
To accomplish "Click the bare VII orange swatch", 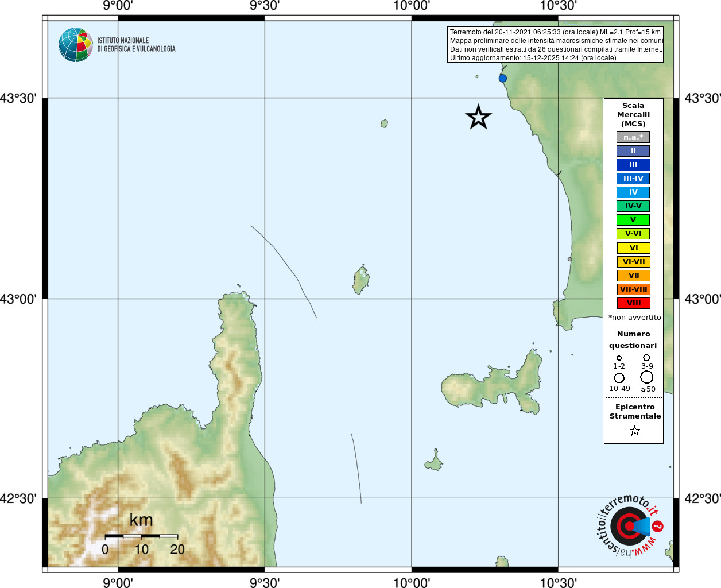I will tap(633, 276).
